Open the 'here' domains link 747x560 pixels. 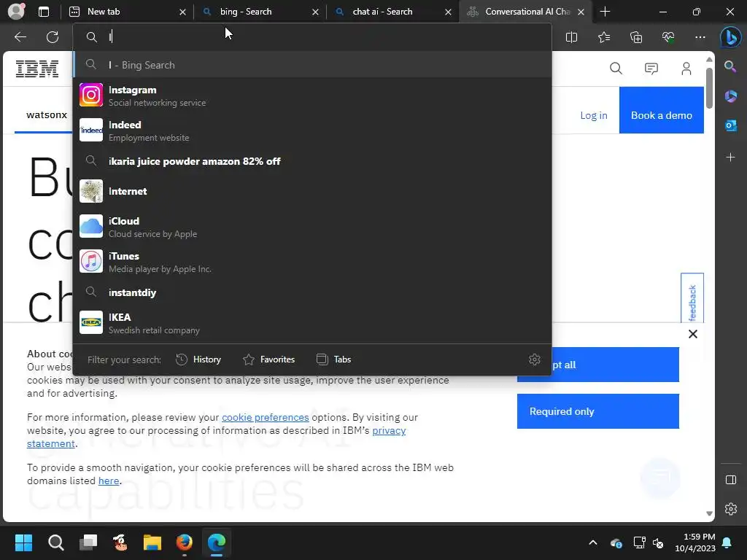point(109,481)
